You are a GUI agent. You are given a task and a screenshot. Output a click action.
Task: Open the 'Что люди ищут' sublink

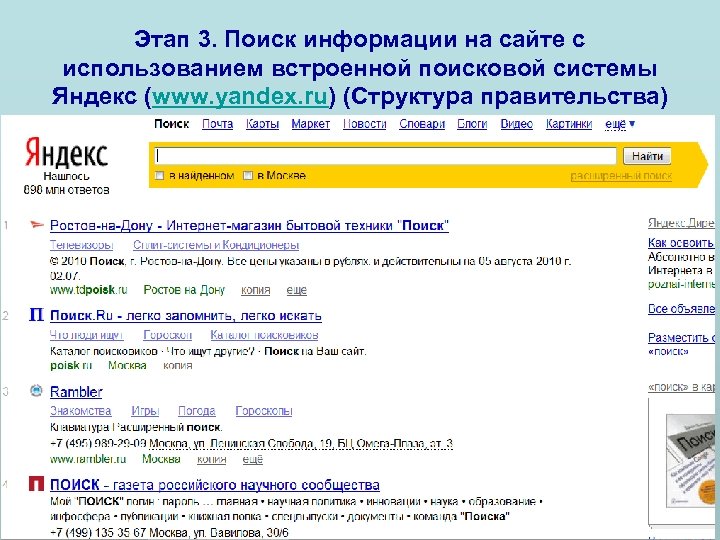pyautogui.click(x=87, y=335)
